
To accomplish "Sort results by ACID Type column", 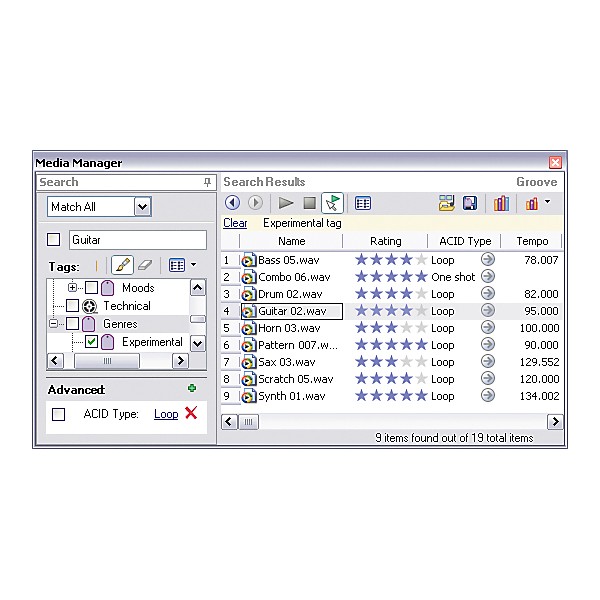I will tap(465, 241).
